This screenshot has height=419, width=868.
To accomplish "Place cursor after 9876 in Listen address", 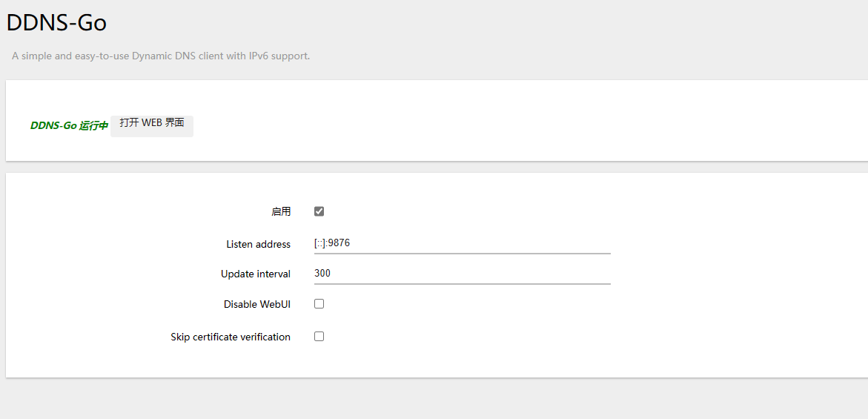I will point(351,243).
